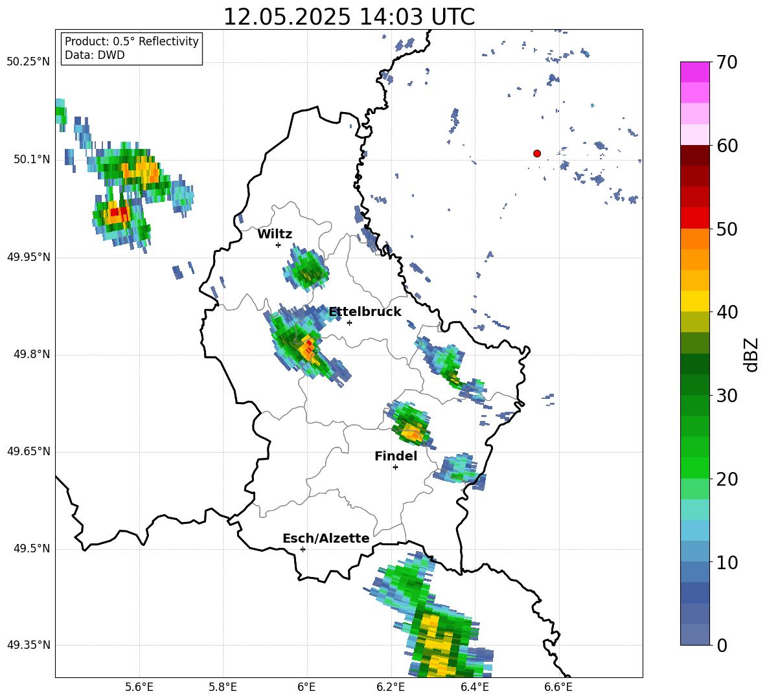Click the 5.8°E longitude label
The height and width of the screenshot is (700, 767).
(x=223, y=687)
